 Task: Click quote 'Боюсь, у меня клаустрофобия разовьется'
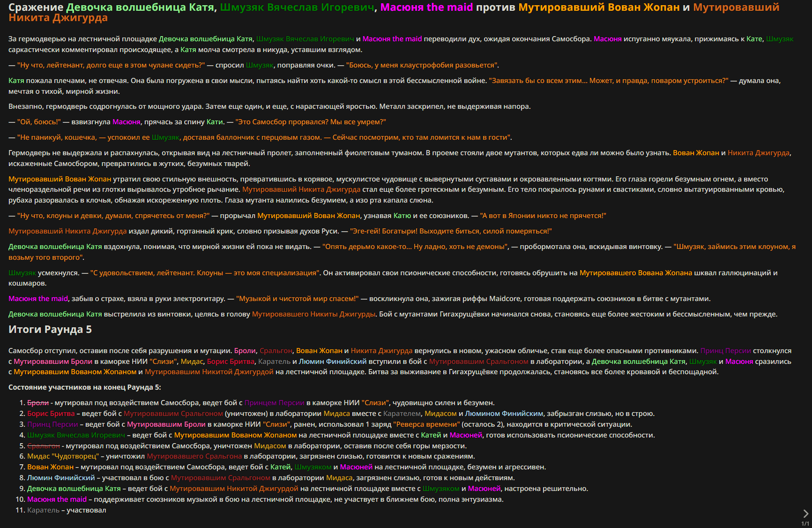[x=422, y=65]
